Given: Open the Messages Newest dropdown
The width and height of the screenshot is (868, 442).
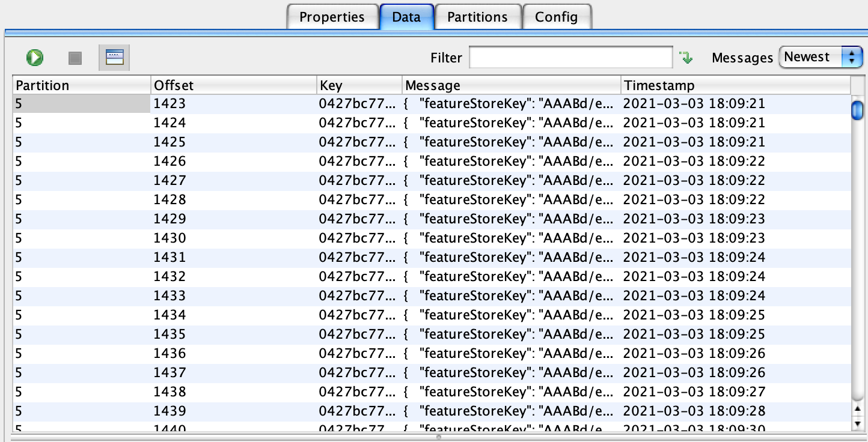Looking at the screenshot, I should pyautogui.click(x=820, y=58).
